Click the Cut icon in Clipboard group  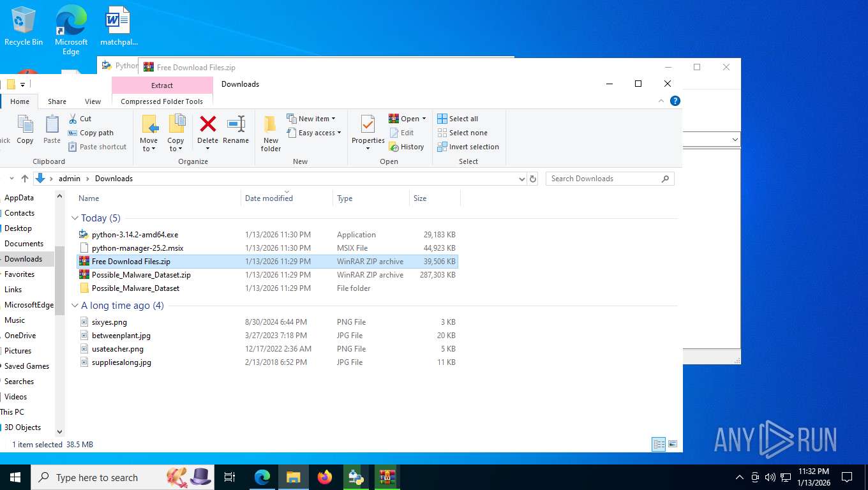click(x=73, y=119)
